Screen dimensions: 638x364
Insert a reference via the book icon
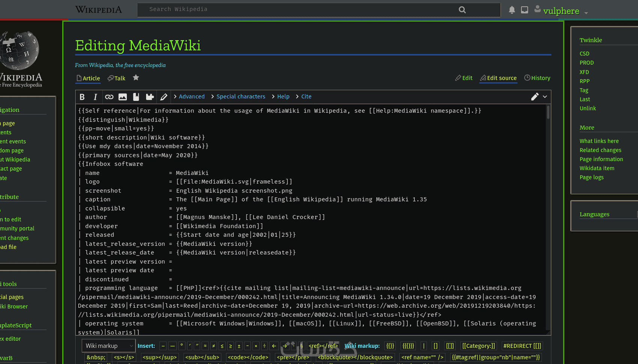(x=136, y=96)
